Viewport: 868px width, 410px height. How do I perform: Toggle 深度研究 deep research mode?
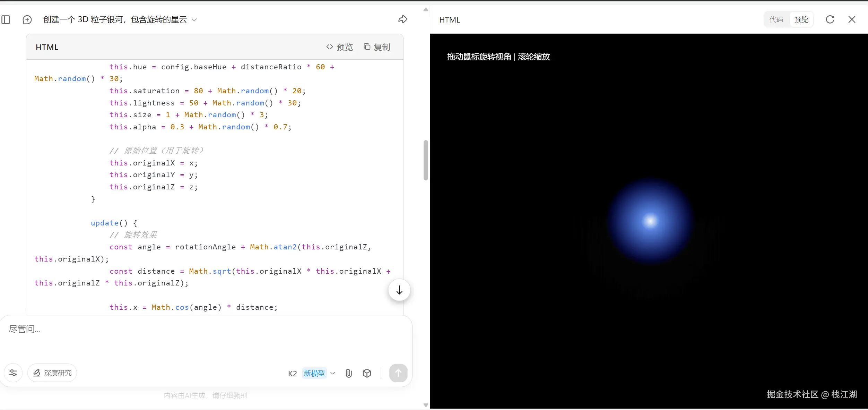pyautogui.click(x=52, y=373)
